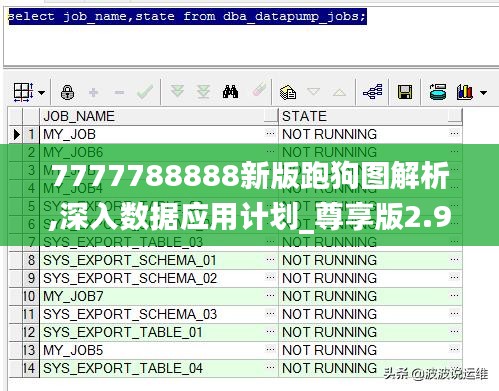The width and height of the screenshot is (499, 391).
Task: Open the grid icon dropdown arrow
Action: click(x=41, y=93)
